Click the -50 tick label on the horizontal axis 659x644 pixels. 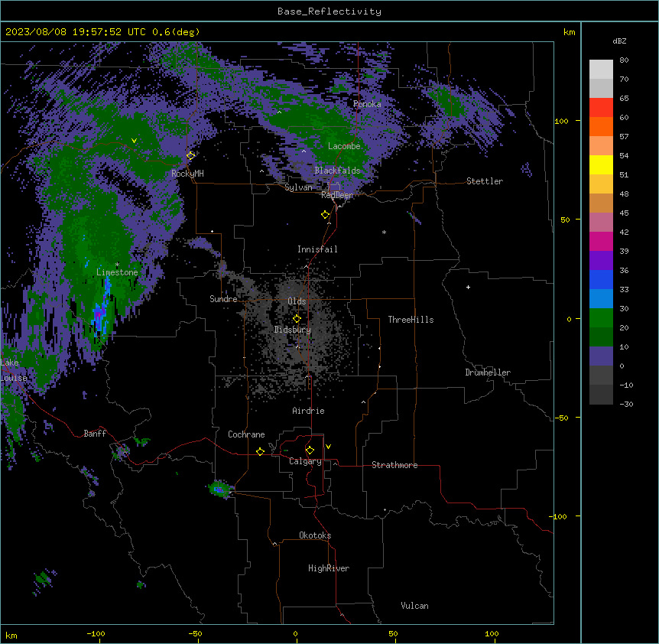(x=195, y=633)
